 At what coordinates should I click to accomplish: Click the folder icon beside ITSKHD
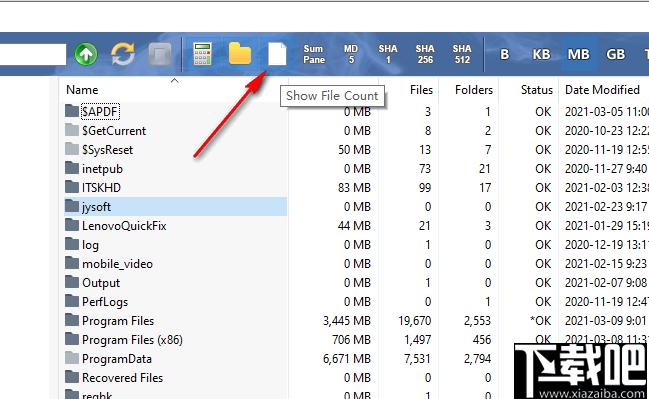coord(72,187)
